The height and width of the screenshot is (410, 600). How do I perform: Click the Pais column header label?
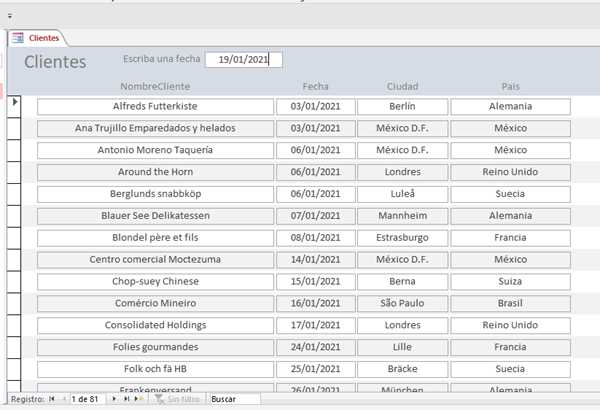click(510, 87)
